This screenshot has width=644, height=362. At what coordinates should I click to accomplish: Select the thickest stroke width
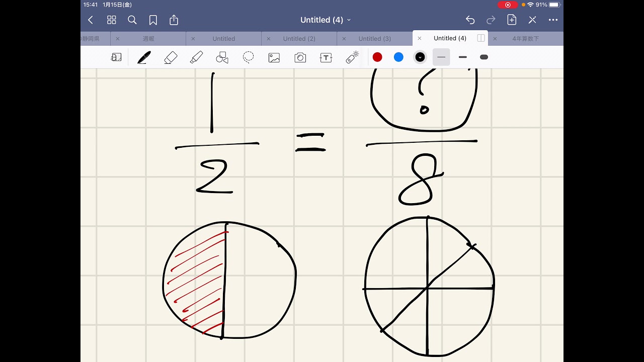[x=484, y=57]
